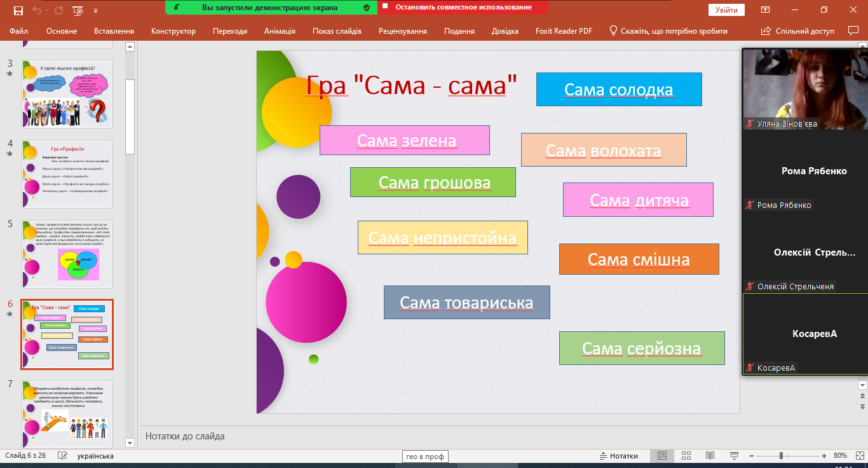Open the Конструктор tab
This screenshot has height=468, width=868.
173,31
